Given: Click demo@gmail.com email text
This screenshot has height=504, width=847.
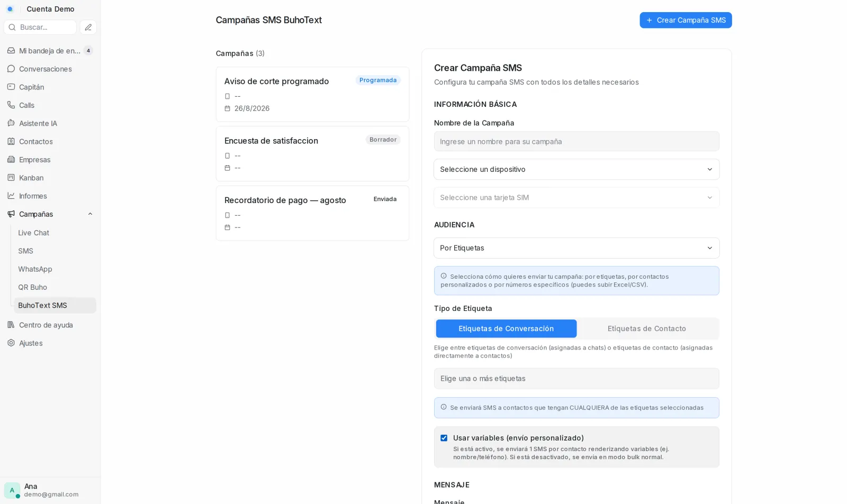Looking at the screenshot, I should 51,494.
